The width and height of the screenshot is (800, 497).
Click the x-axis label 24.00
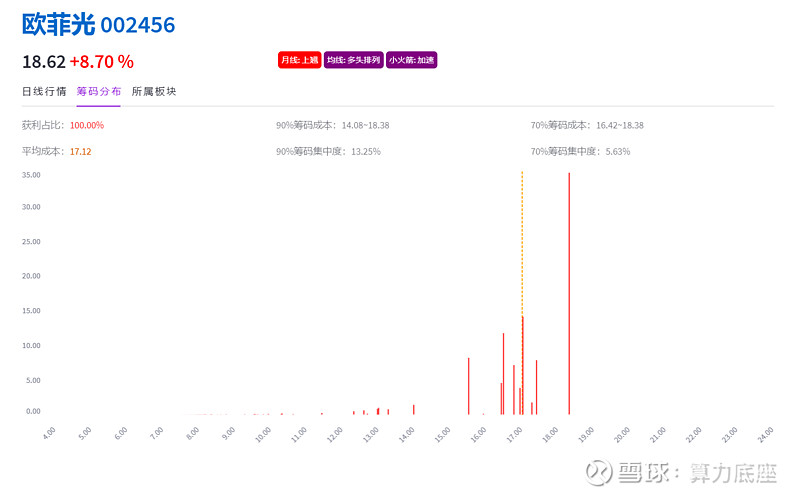(765, 434)
